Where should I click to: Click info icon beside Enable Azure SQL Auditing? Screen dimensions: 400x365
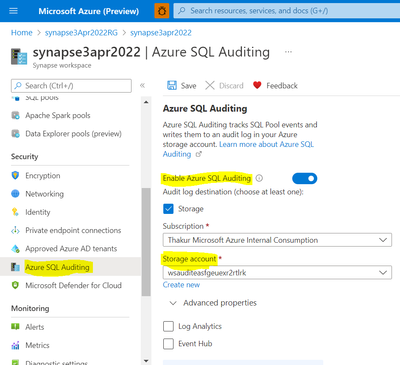point(259,178)
